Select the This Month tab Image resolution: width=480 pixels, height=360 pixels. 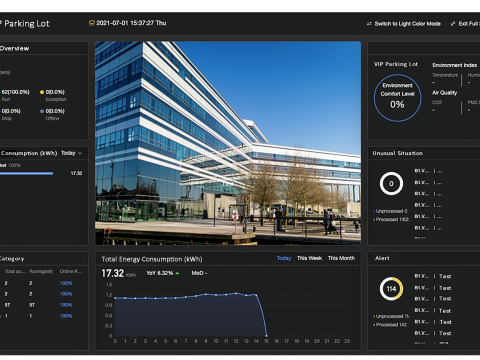[x=341, y=258]
